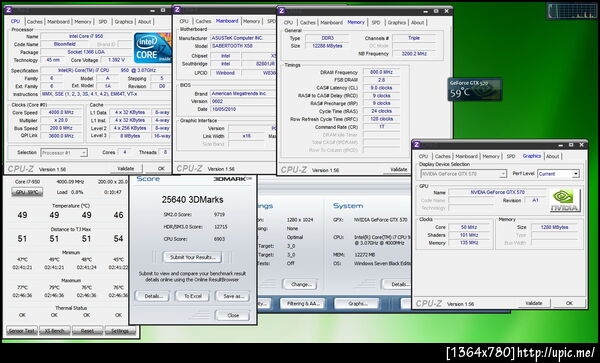Click Validate in the CPU window
The height and width of the screenshot is (363, 600).
(x=126, y=168)
